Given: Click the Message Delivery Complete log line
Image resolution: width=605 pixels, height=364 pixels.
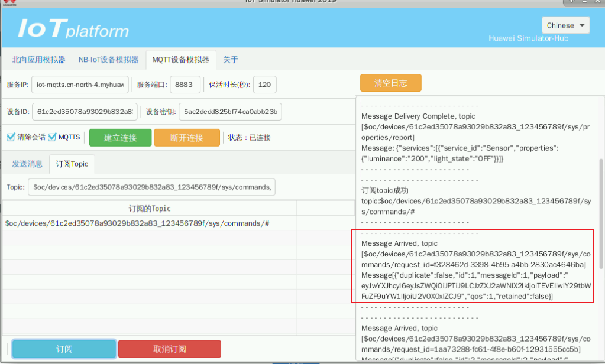Looking at the screenshot, I should [x=418, y=116].
